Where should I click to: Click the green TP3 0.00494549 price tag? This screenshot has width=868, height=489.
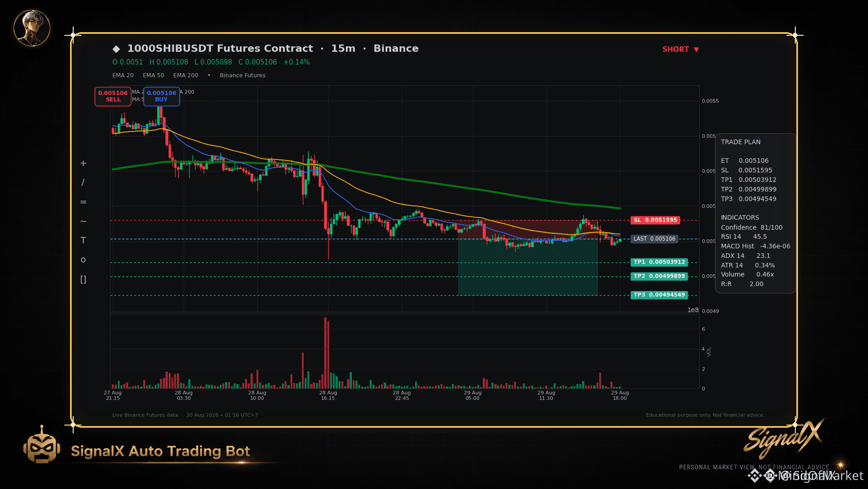pyautogui.click(x=659, y=295)
